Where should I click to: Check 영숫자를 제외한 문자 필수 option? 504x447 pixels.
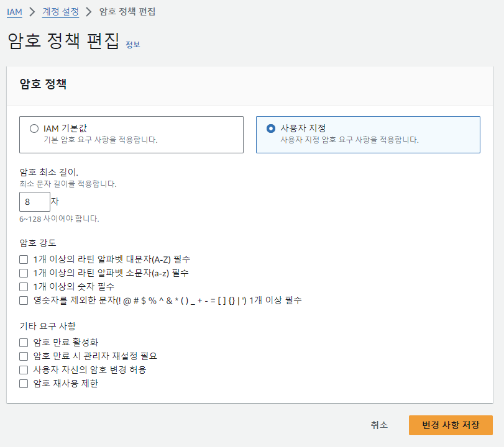(x=24, y=300)
